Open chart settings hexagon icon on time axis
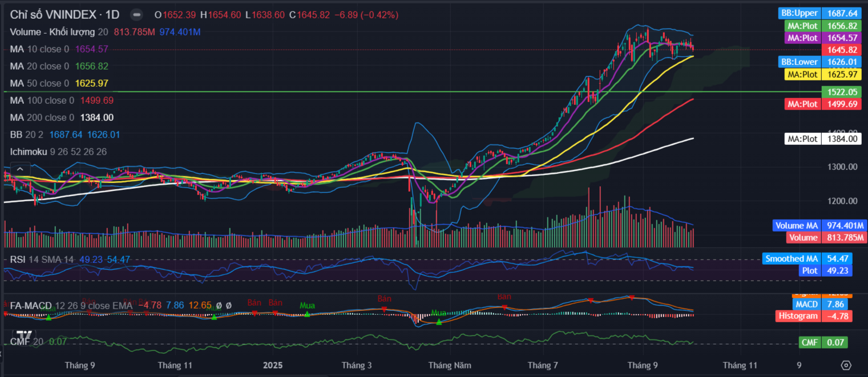868x377 pixels. (x=846, y=365)
